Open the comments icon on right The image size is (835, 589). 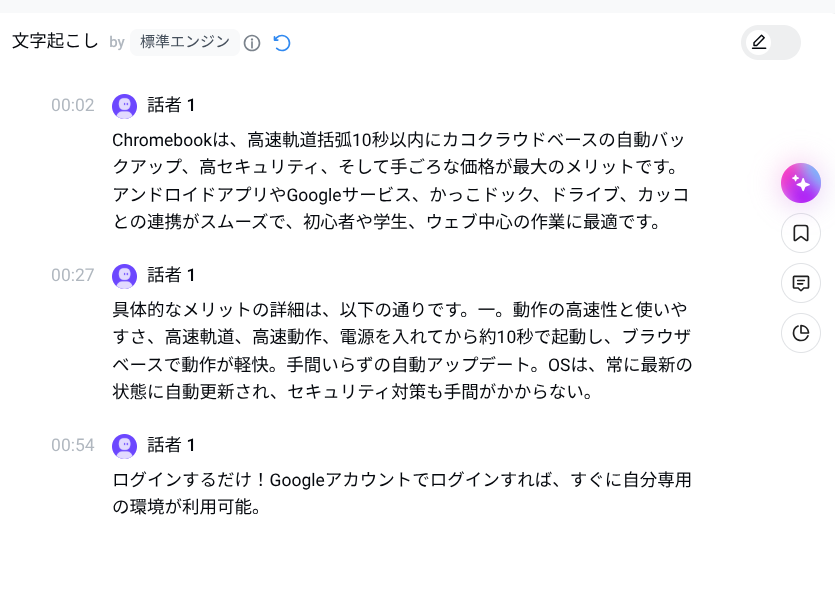(800, 283)
